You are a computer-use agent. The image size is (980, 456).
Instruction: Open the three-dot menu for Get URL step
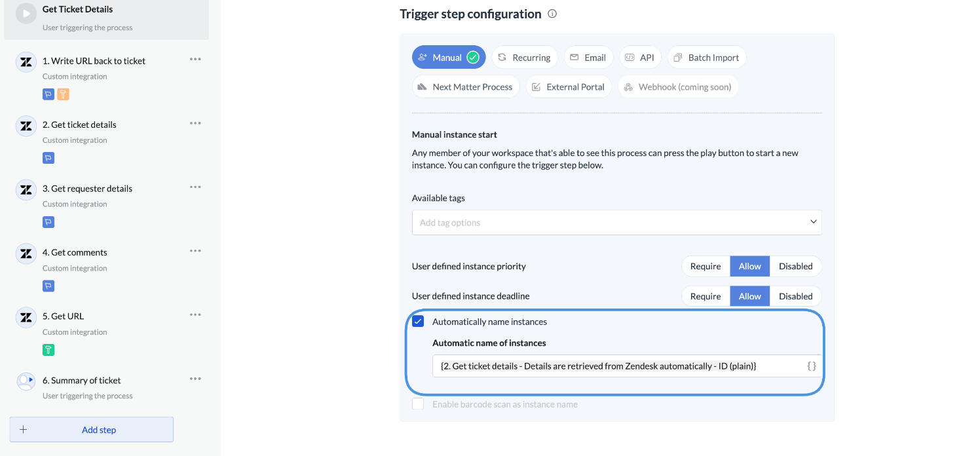tap(195, 314)
